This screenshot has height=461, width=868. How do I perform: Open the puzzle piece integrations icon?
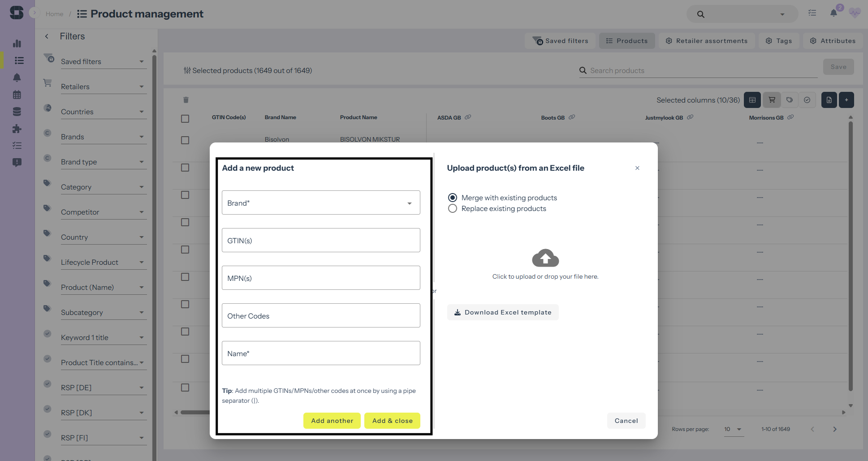point(17,129)
